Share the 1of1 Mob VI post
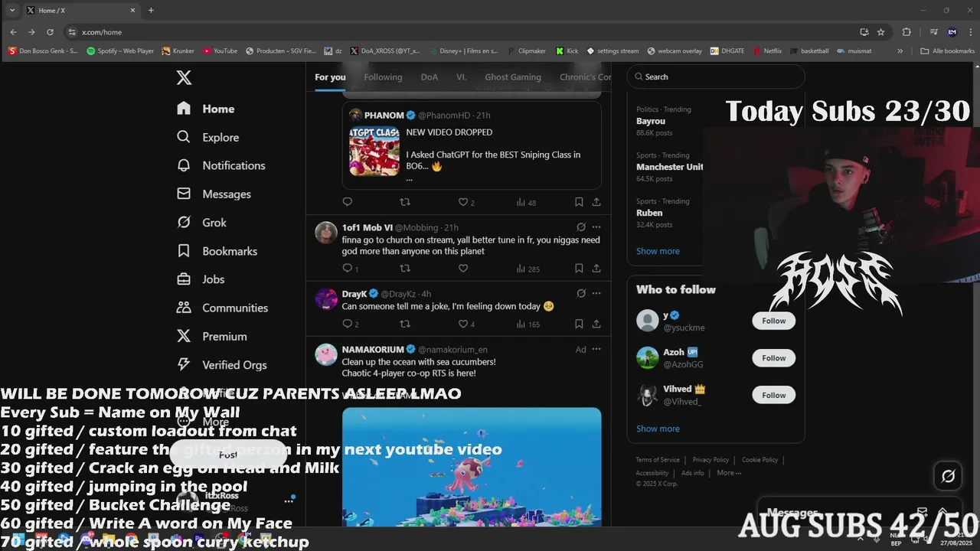Screen dimensions: 980x551 tap(596, 269)
